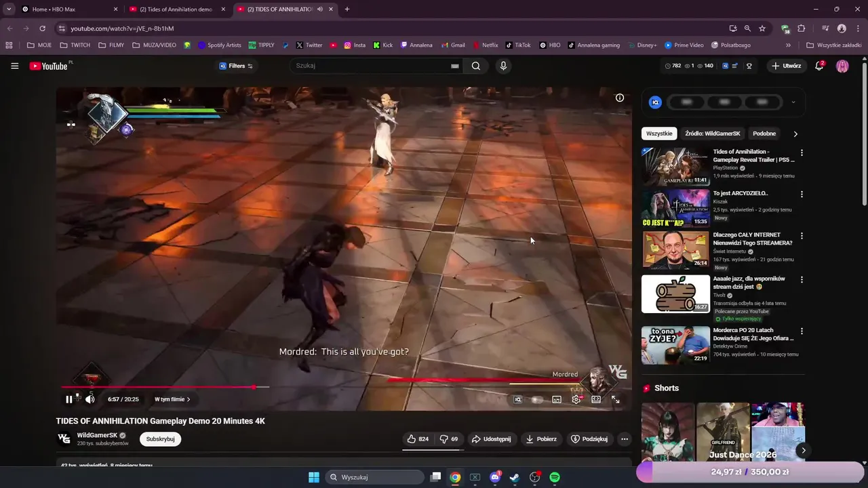Open 'To jest ARCYDZIEŁO..' video thumbnail

[675, 208]
